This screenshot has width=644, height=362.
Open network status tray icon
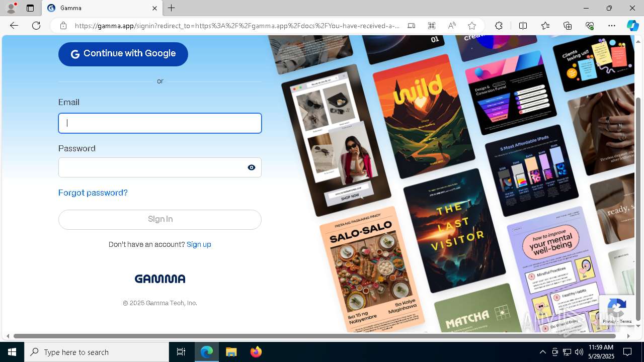[x=567, y=352]
